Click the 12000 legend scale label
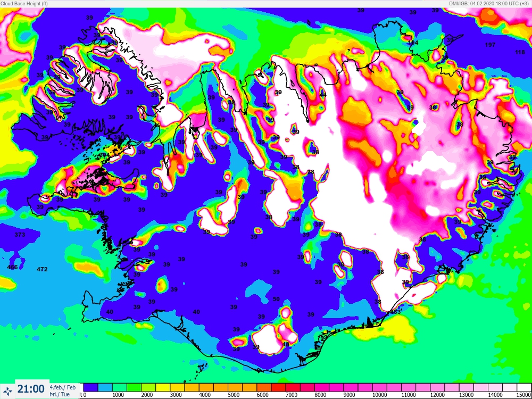This screenshot has width=532, height=399. point(437,395)
